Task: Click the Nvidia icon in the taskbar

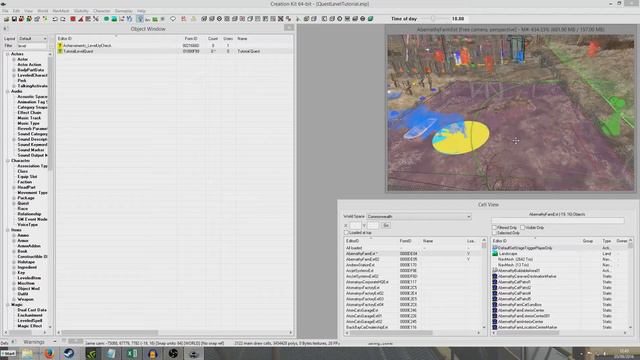Action: click(x=91, y=353)
